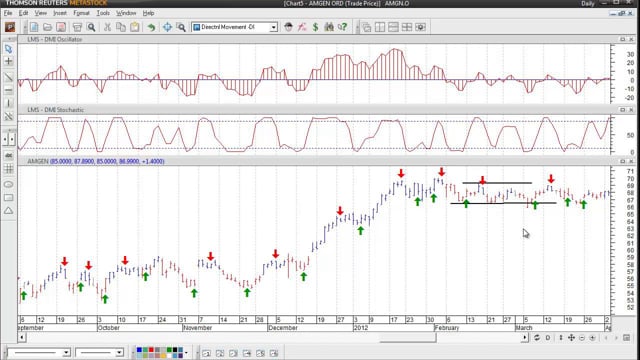Click the Copy icon
Image resolution: width=640 pixels, height=360 pixels.
click(121, 27)
